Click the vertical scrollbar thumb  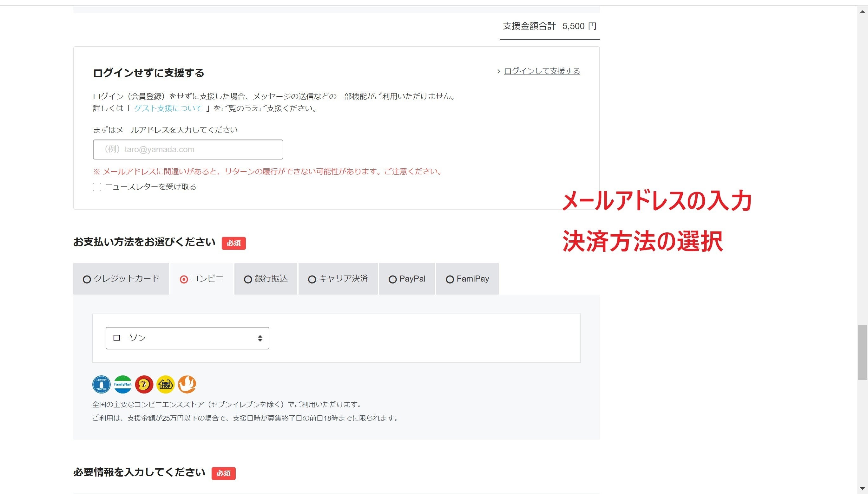(862, 352)
